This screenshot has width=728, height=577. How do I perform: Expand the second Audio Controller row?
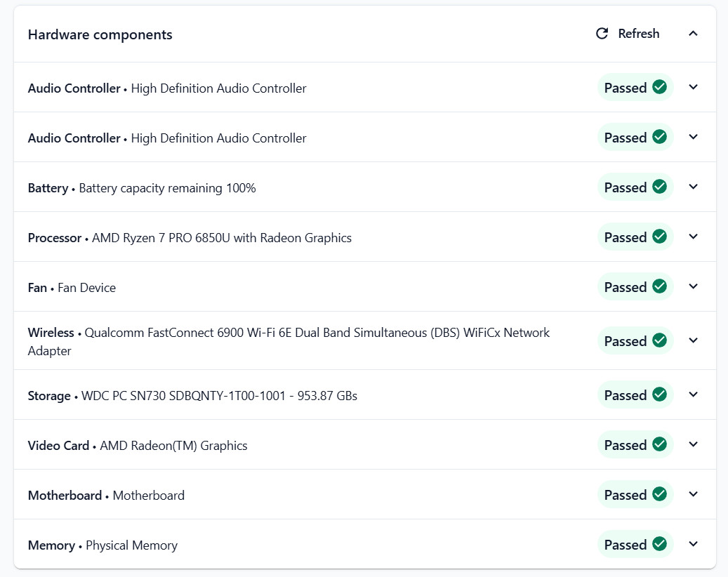693,136
